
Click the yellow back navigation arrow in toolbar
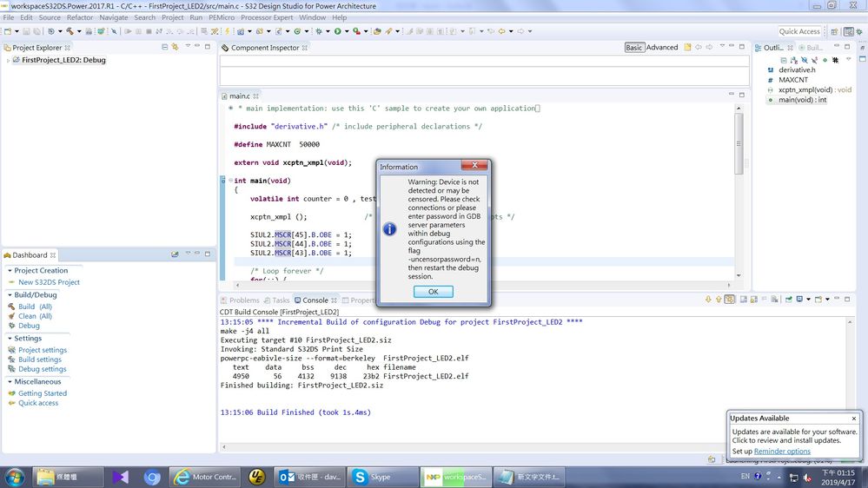[501, 31]
